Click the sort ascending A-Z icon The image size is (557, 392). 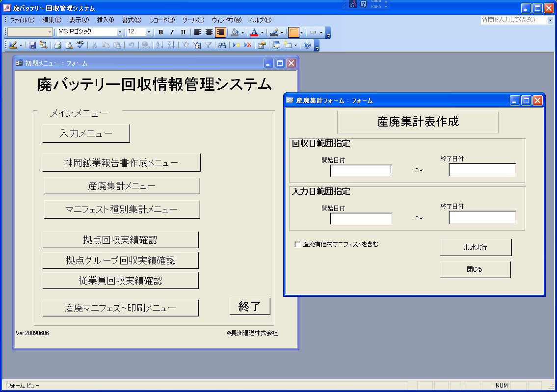pyautogui.click(x=160, y=45)
